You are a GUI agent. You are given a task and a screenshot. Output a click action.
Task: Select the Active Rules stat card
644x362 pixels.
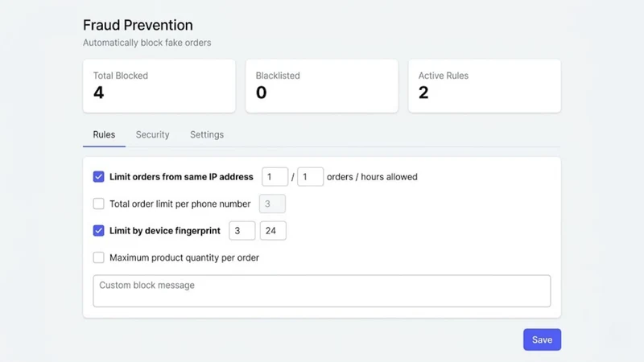tap(485, 86)
